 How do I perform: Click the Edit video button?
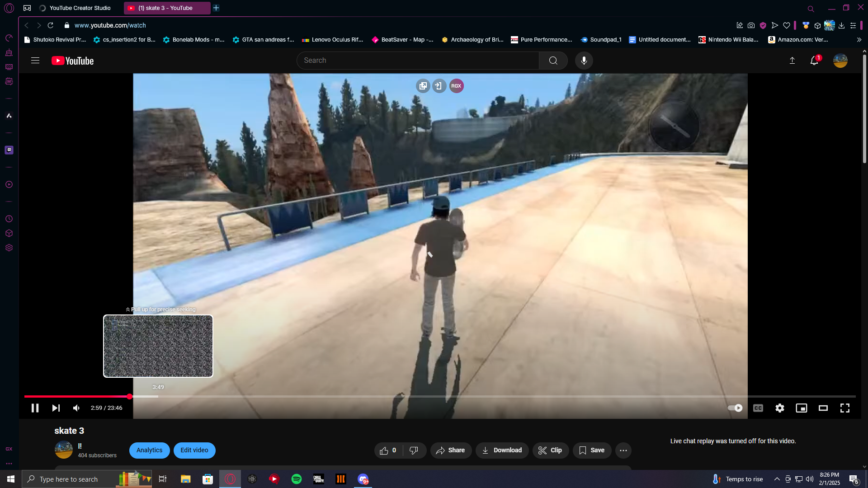[x=194, y=450]
